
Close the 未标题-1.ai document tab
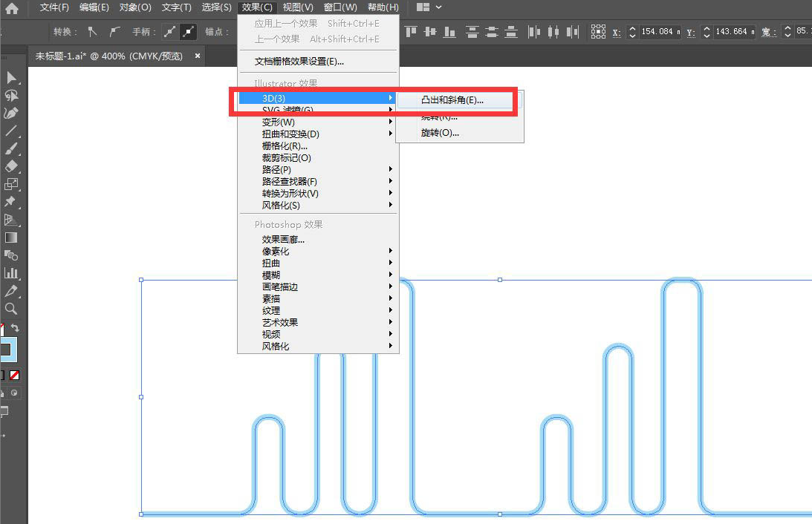pyautogui.click(x=198, y=56)
